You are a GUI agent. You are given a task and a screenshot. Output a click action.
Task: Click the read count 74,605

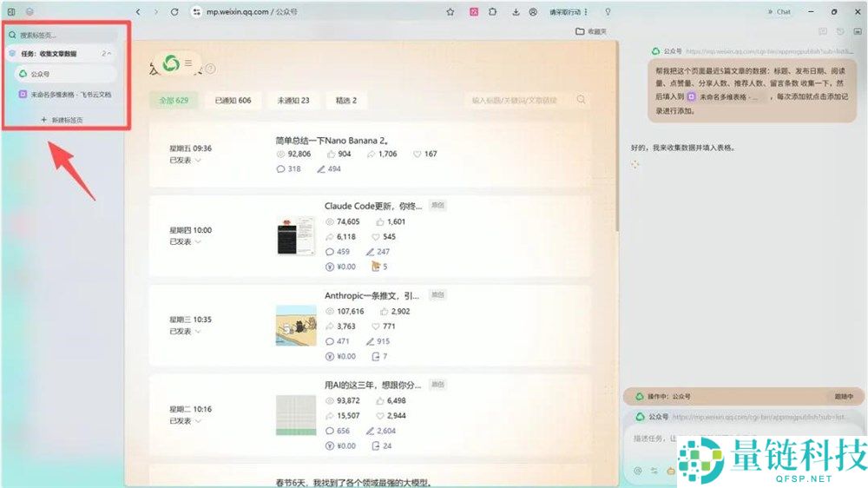348,221
